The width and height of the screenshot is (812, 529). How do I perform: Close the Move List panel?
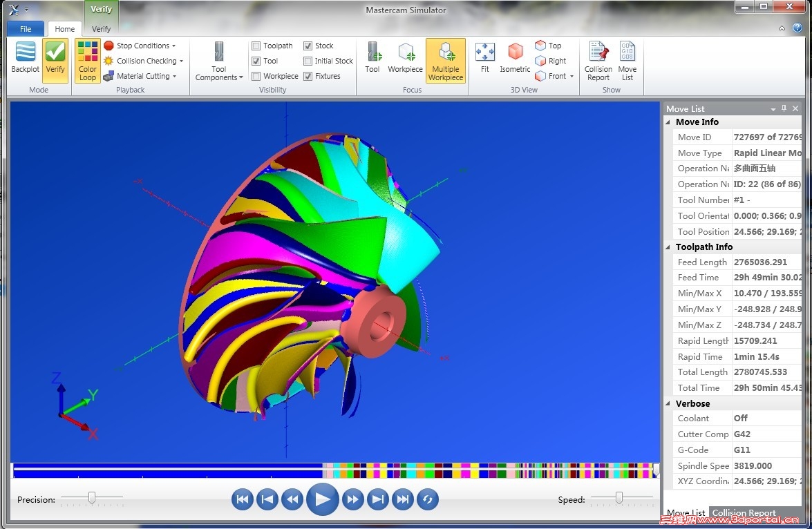coord(795,108)
